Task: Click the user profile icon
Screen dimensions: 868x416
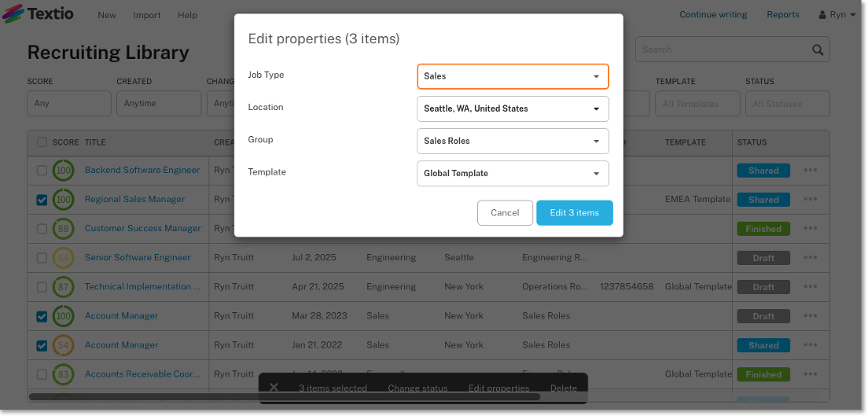Action: [822, 15]
